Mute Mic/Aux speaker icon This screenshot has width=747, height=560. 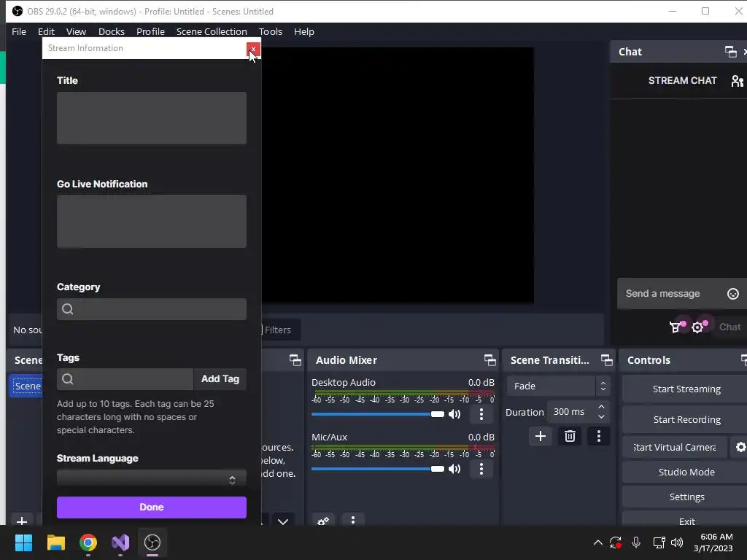coord(454,469)
